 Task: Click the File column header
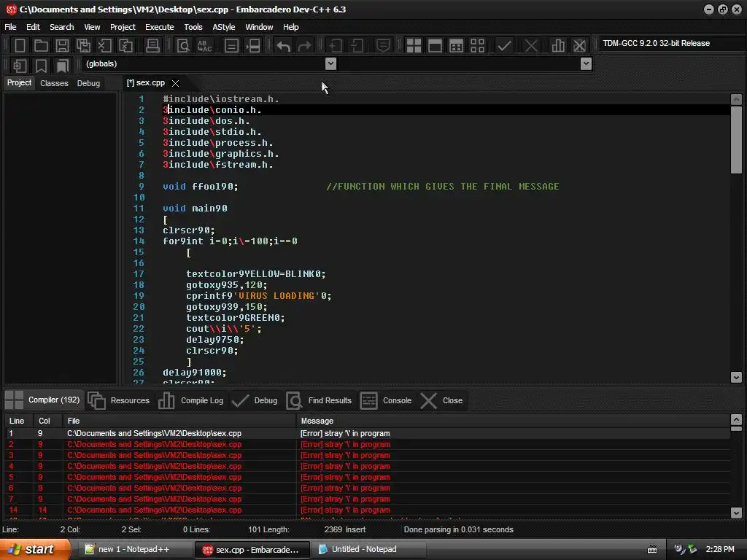[179, 421]
